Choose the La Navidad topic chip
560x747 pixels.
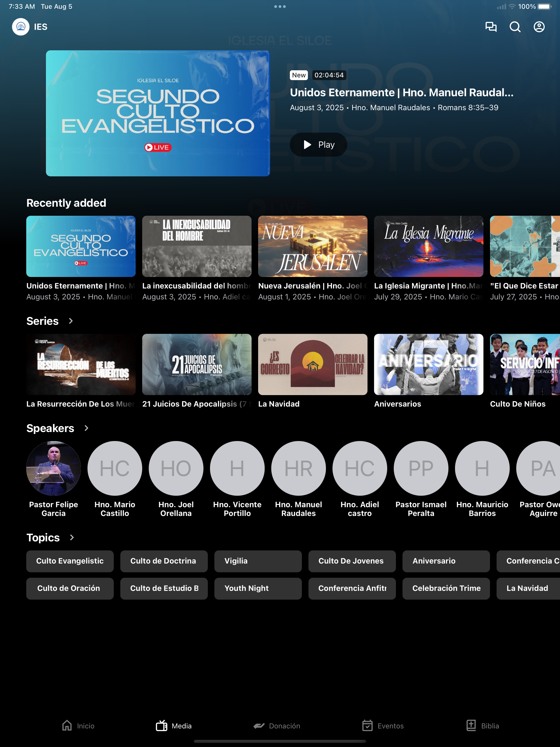pos(528,588)
